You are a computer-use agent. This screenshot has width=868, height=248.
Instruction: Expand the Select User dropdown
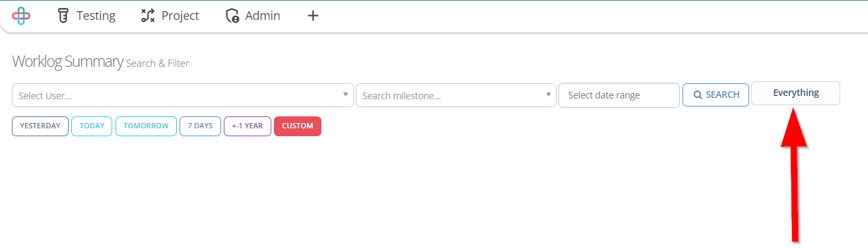(183, 95)
